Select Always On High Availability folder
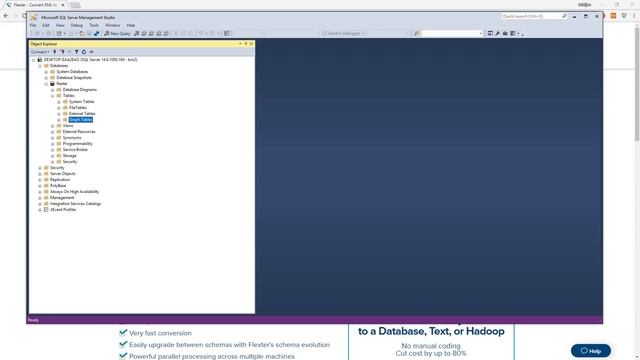Viewport: 640px width, 360px height. 74,191
